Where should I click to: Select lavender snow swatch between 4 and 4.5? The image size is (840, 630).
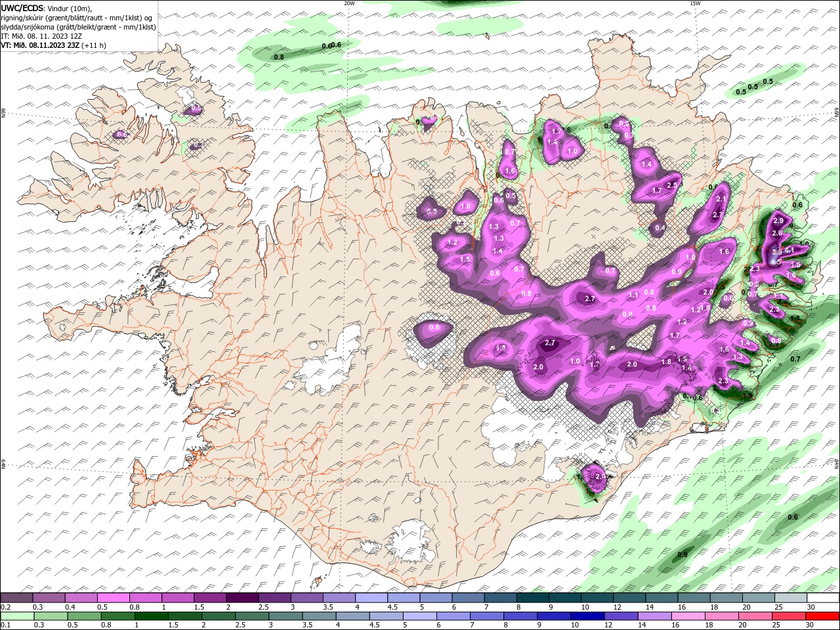(x=371, y=598)
